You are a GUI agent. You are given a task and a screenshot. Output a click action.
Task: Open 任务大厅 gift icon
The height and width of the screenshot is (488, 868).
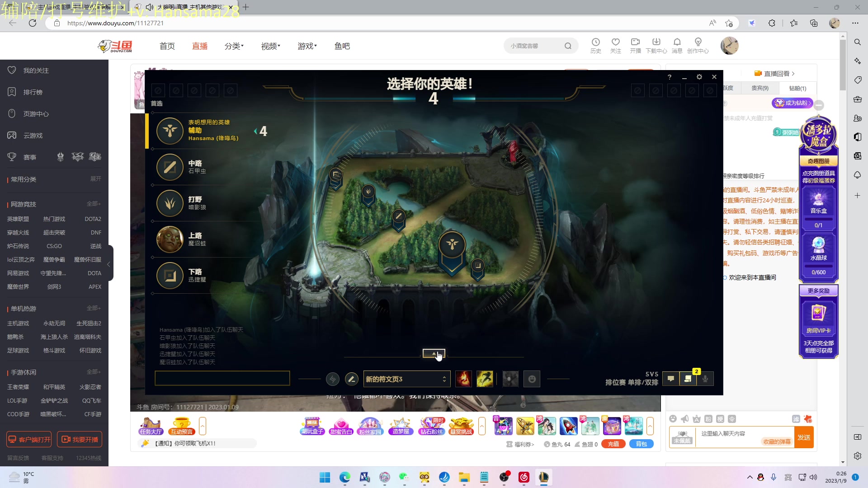click(151, 426)
